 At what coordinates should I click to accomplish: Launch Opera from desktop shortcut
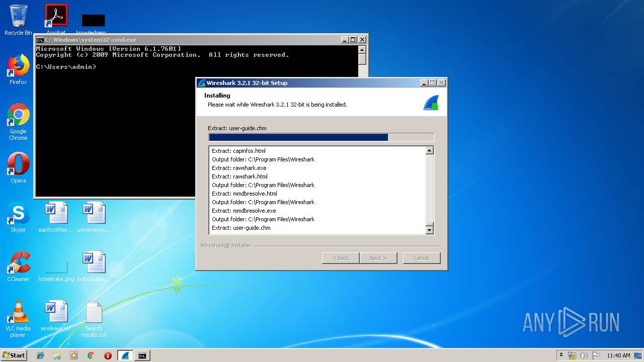18,167
